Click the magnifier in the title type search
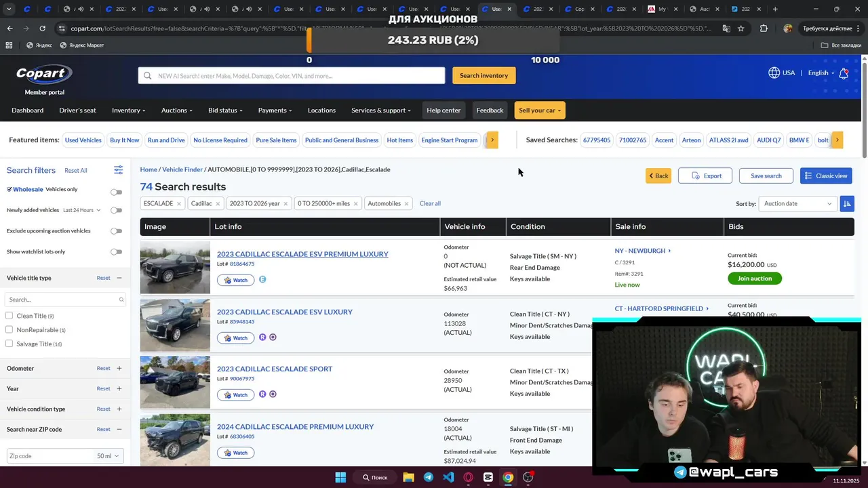Viewport: 868px width, 488px height. pyautogui.click(x=121, y=300)
